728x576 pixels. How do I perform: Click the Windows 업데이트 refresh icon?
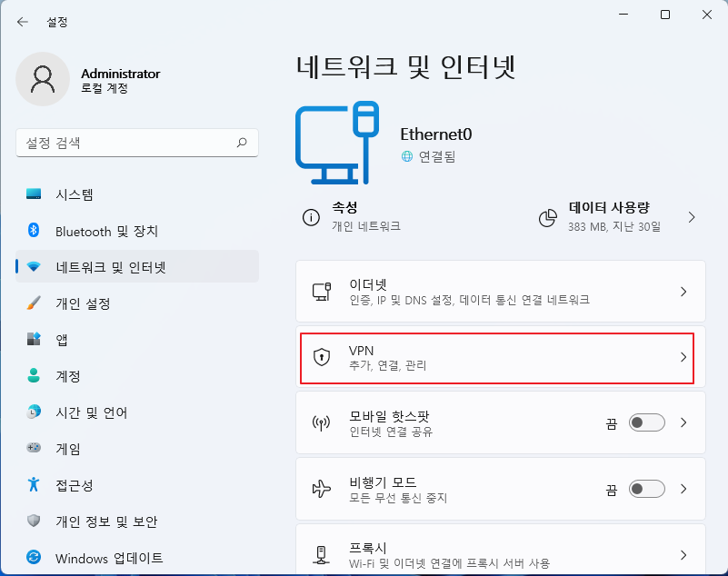(34, 557)
